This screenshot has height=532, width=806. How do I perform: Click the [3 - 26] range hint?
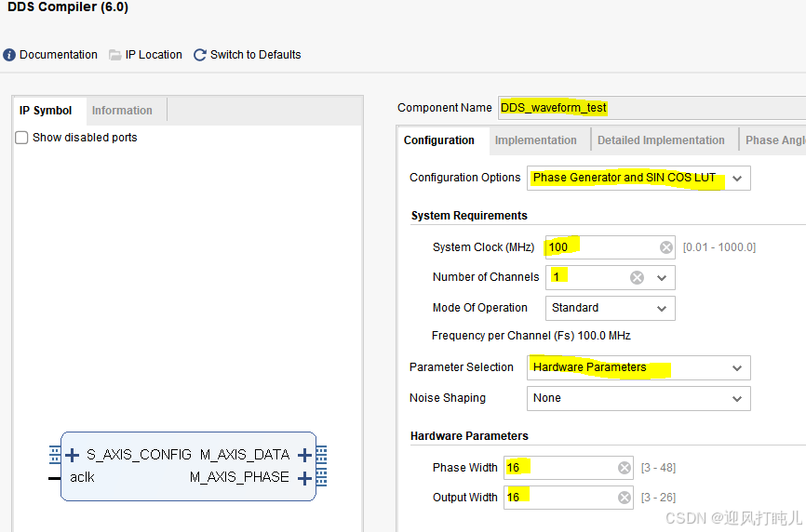[x=658, y=498]
